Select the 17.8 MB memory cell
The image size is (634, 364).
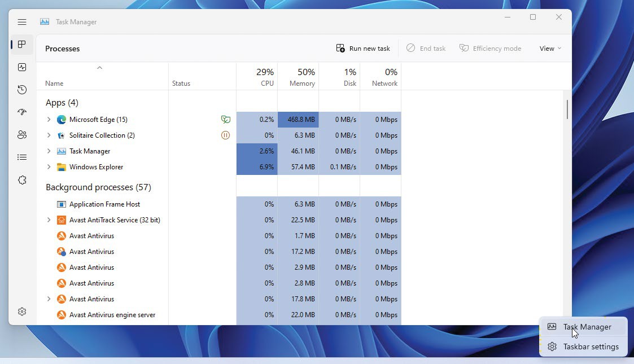click(x=298, y=299)
